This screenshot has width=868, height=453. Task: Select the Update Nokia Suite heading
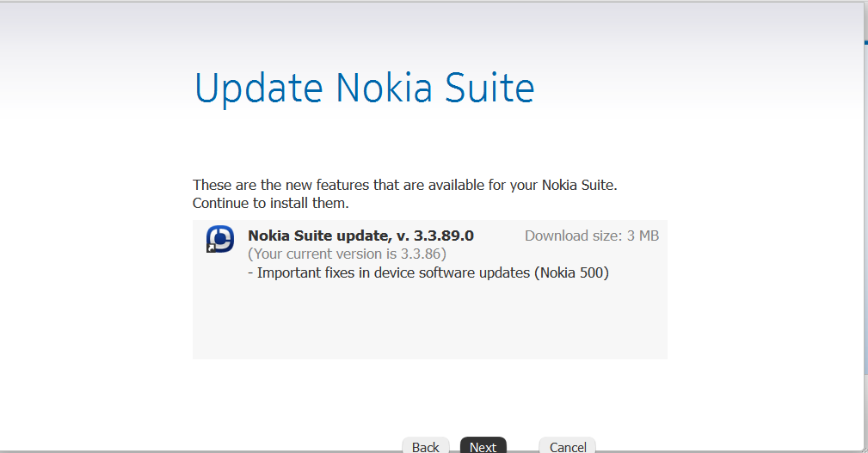point(364,89)
